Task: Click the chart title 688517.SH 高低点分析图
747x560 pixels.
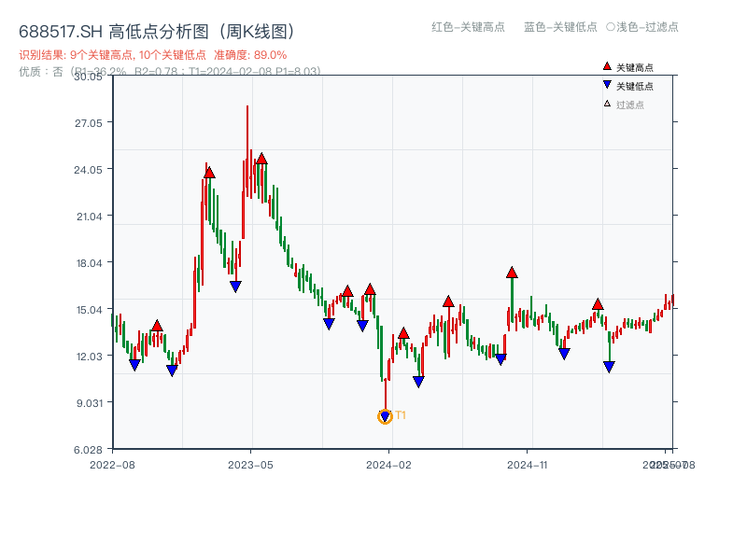Action: 157,32
